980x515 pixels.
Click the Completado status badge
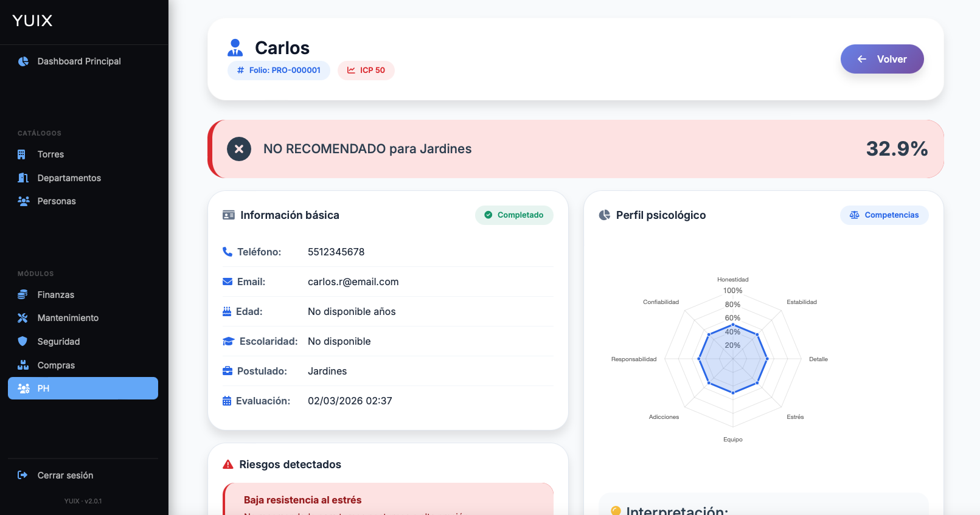514,215
